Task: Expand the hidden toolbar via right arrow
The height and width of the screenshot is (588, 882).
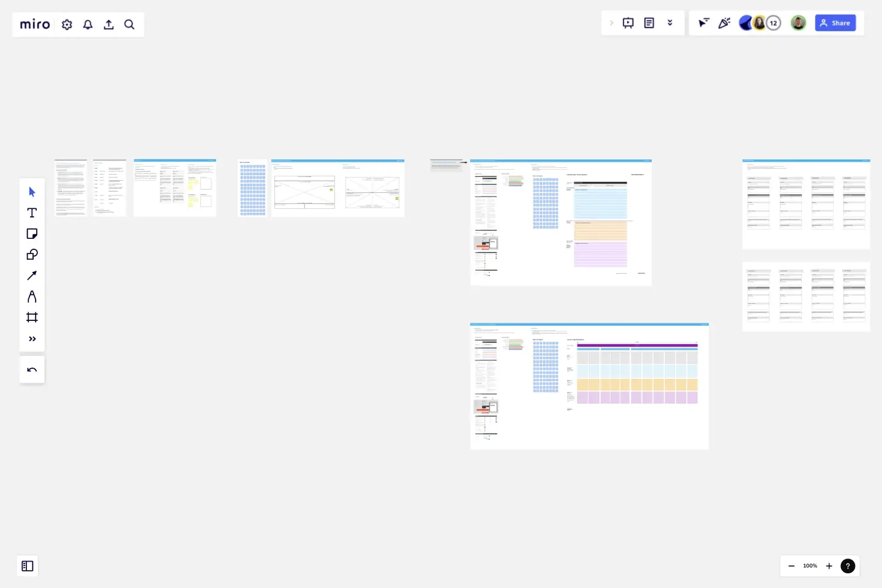Action: pos(611,23)
